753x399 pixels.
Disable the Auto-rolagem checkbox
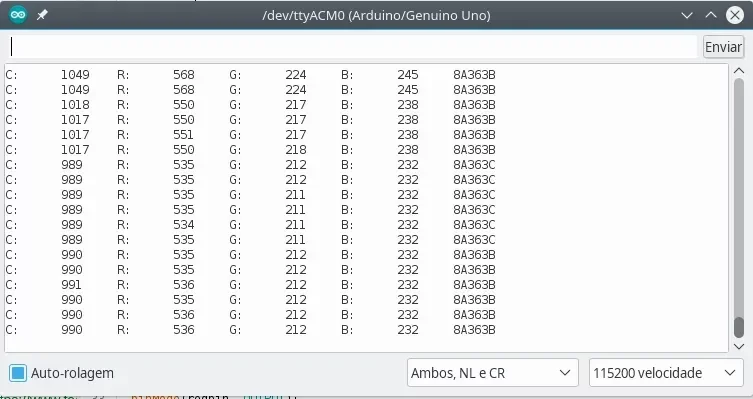[18, 373]
